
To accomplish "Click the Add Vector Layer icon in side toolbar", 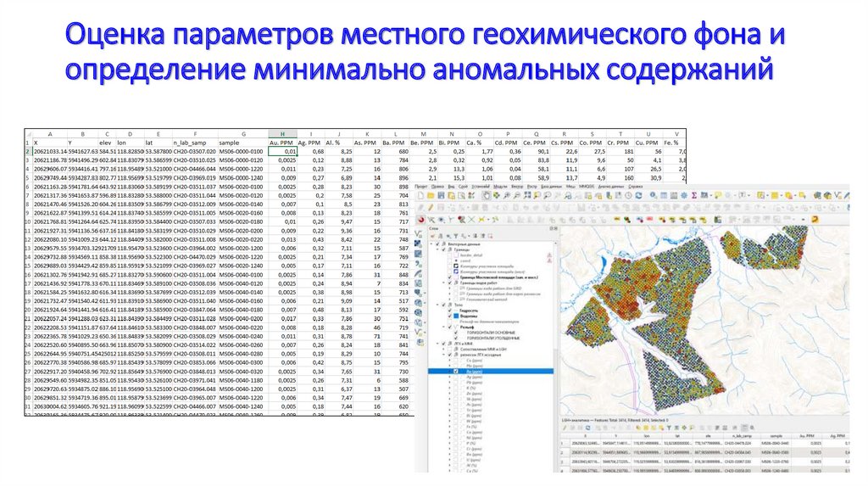I will (x=420, y=233).
